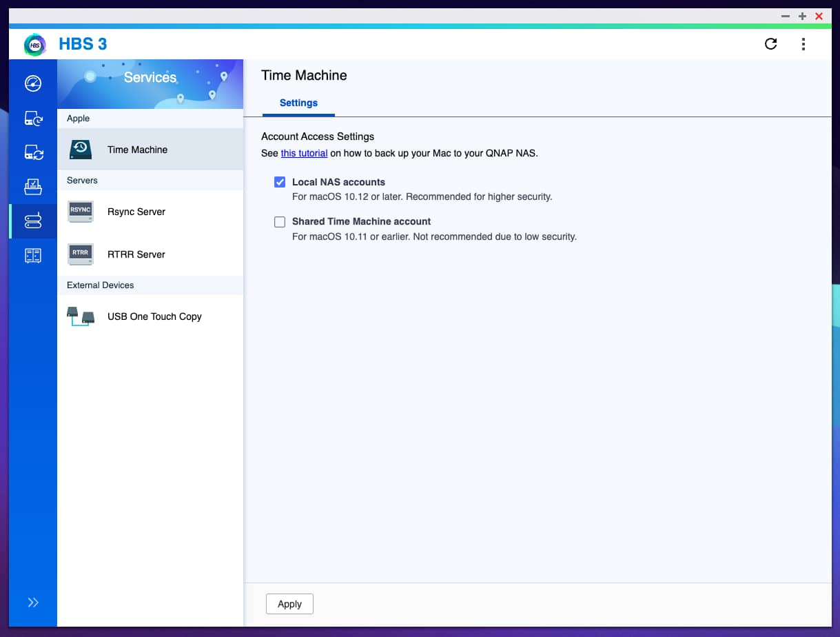Uncheck Local NAS accounts checkbox
The width and height of the screenshot is (840, 637).
coord(280,182)
